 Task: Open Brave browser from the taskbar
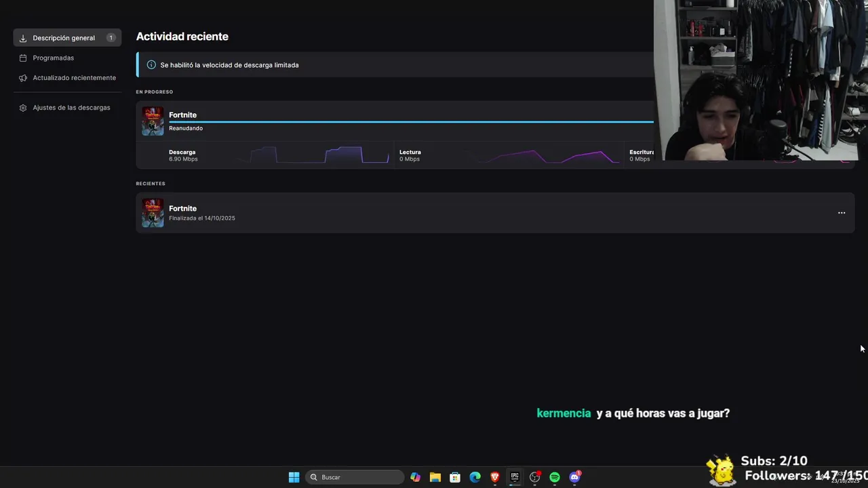[495, 477]
